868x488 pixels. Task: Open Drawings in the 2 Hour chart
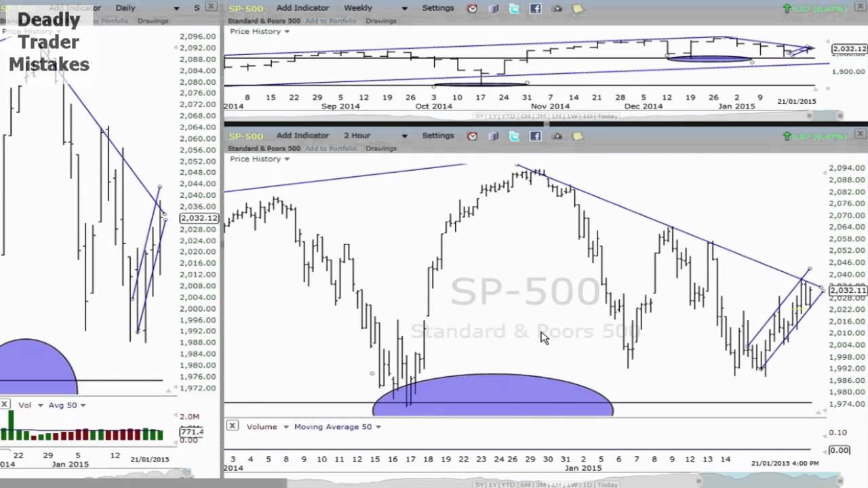point(381,148)
